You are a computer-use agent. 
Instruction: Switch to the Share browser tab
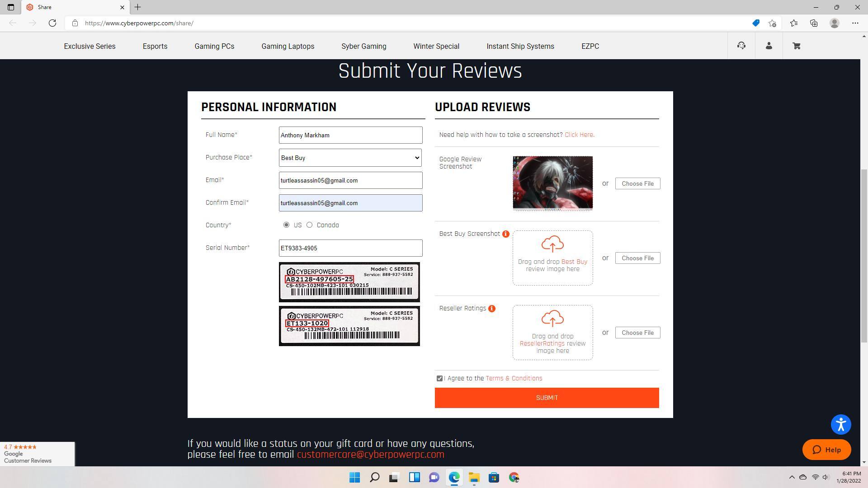tap(68, 7)
